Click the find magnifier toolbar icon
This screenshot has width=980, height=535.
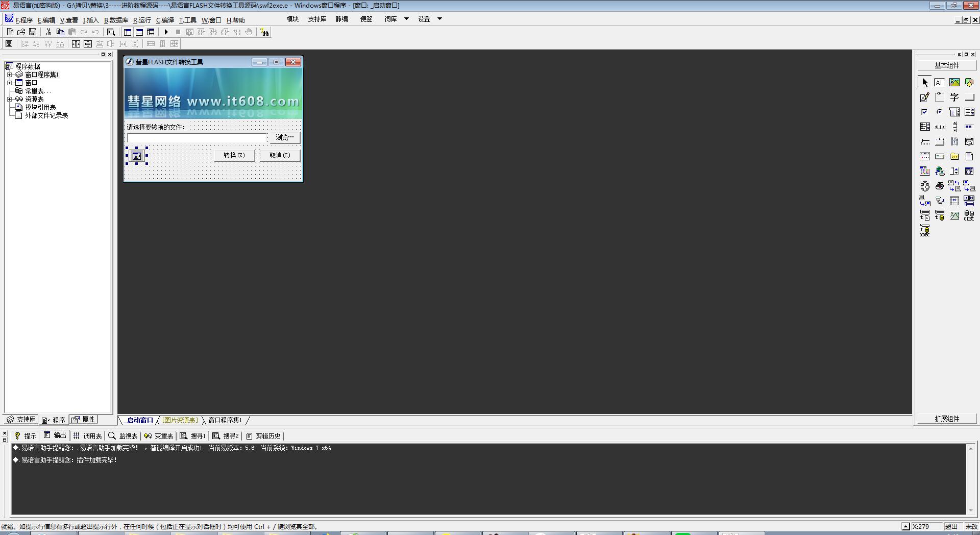pyautogui.click(x=111, y=32)
